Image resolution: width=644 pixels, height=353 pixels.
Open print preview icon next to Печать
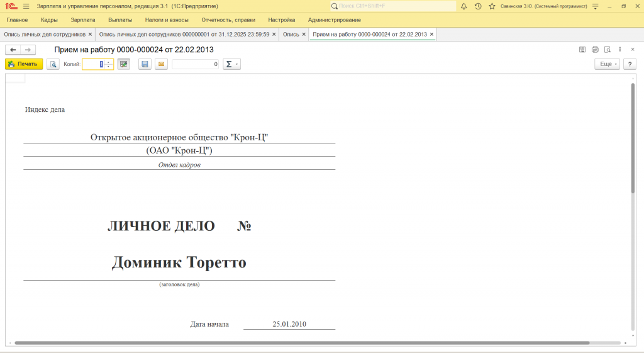click(53, 64)
